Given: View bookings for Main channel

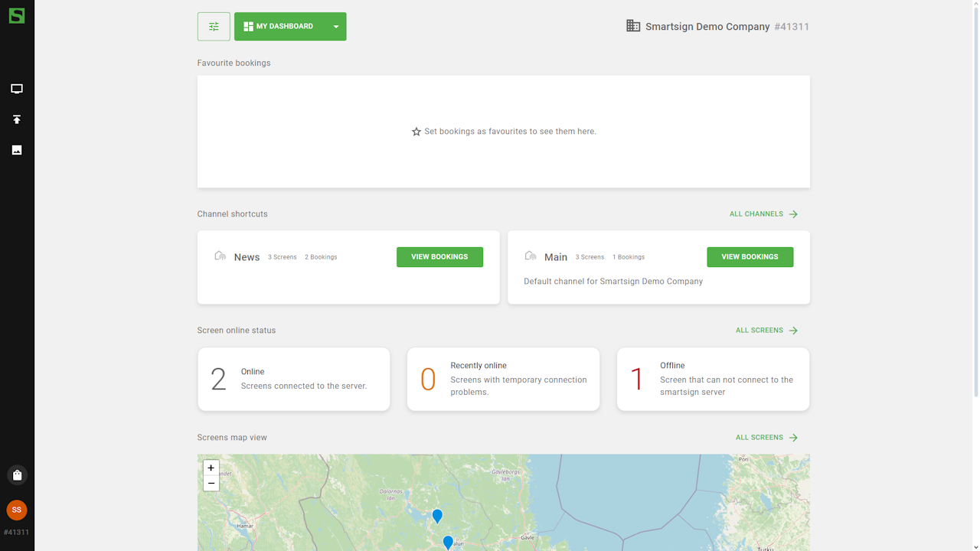Looking at the screenshot, I should click(x=750, y=257).
